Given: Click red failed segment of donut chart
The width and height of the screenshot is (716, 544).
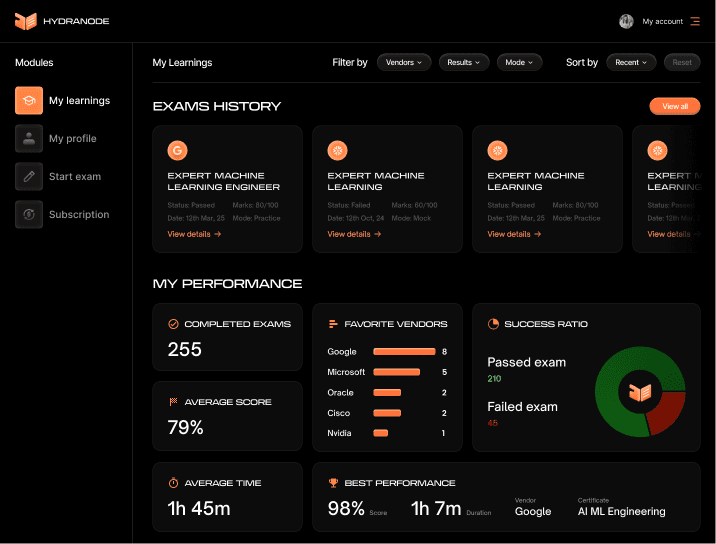Looking at the screenshot, I should [666, 413].
